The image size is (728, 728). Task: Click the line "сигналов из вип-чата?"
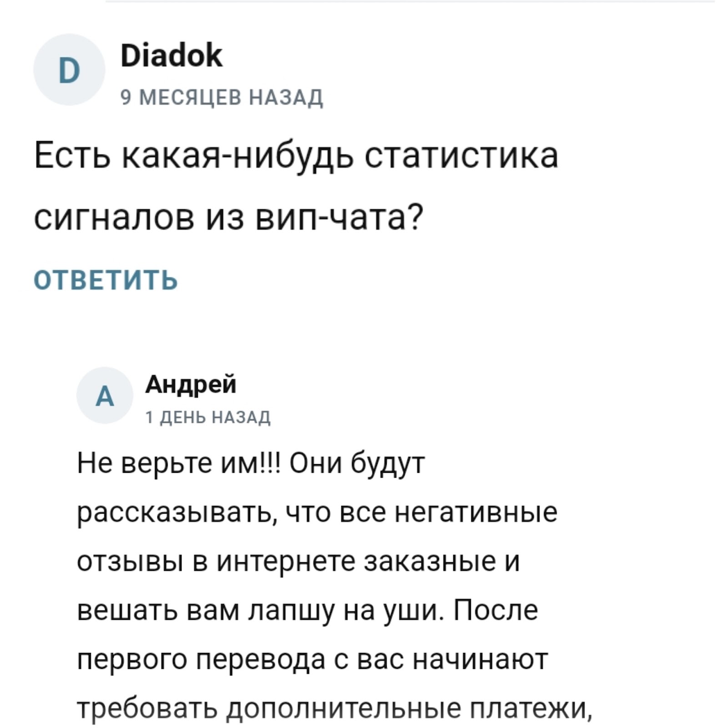[x=229, y=217]
